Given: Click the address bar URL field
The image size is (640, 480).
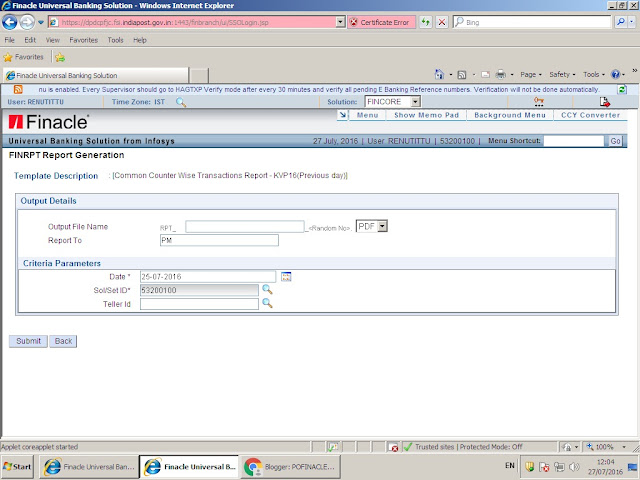Looking at the screenshot, I should click(193, 22).
